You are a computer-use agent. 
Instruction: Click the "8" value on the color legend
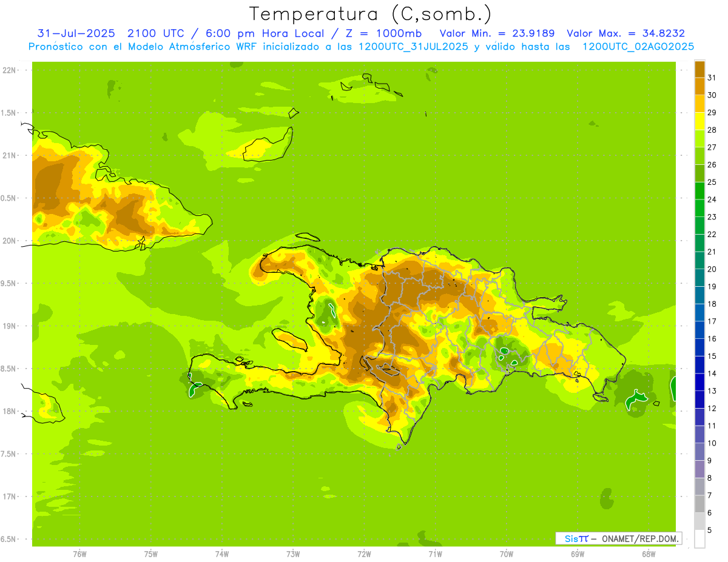[x=710, y=478]
